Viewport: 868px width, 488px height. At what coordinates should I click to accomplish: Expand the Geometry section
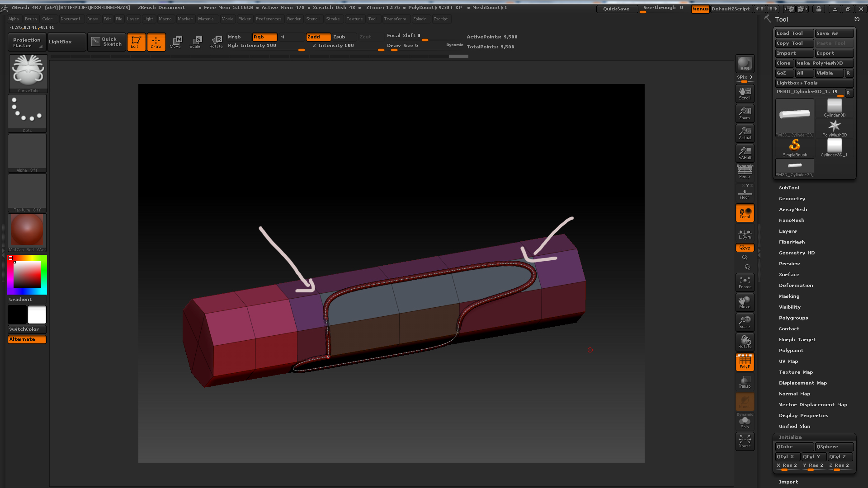click(792, 198)
